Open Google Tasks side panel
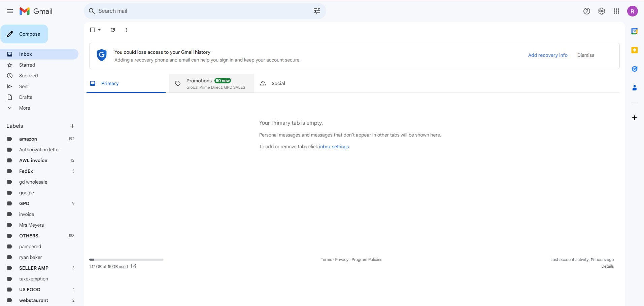 coord(635,69)
